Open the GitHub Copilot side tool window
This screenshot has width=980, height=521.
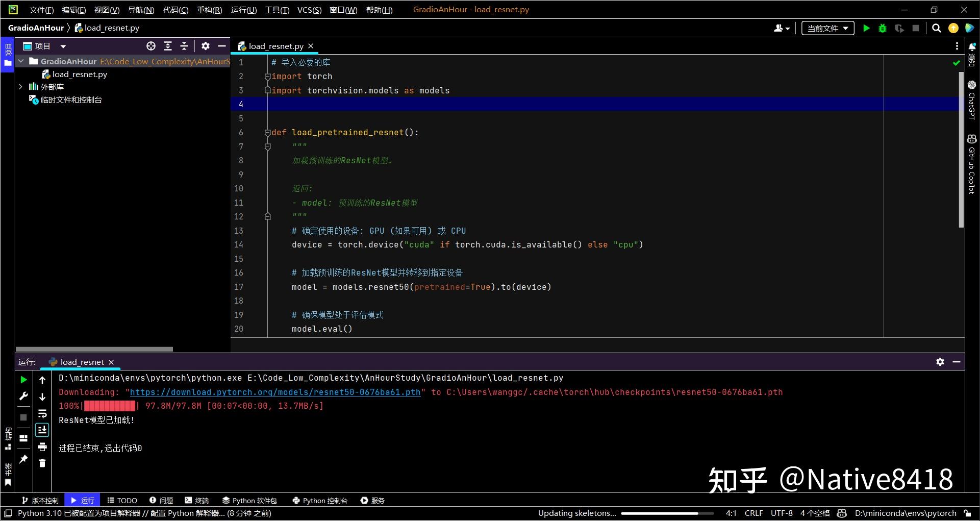972,164
